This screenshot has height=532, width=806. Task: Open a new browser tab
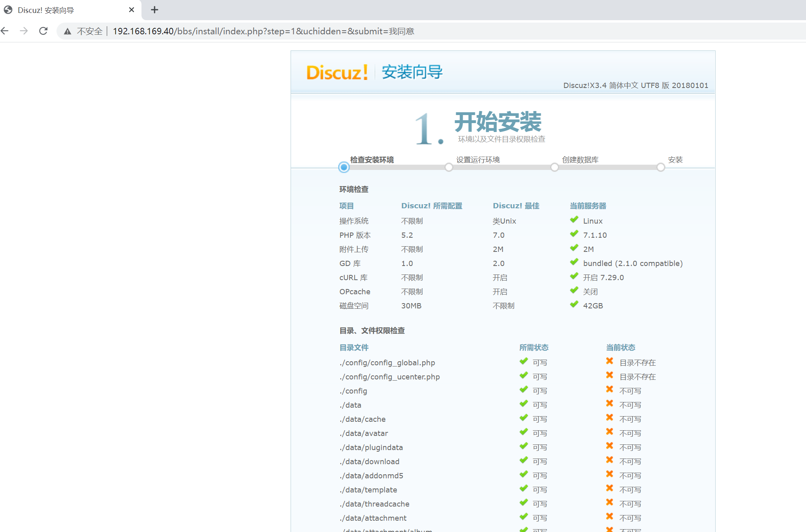click(x=154, y=10)
